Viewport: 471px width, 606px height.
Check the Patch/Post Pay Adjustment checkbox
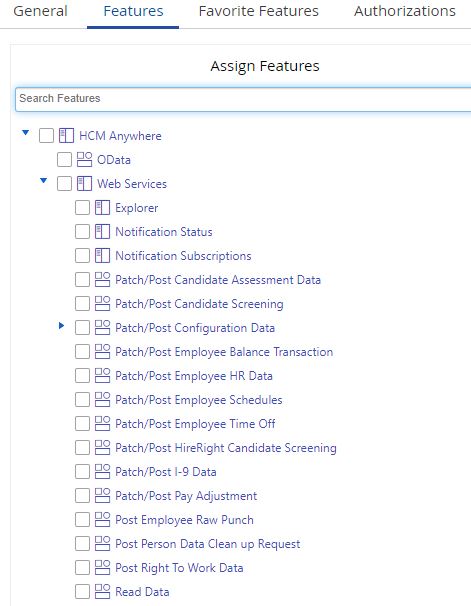coord(82,495)
